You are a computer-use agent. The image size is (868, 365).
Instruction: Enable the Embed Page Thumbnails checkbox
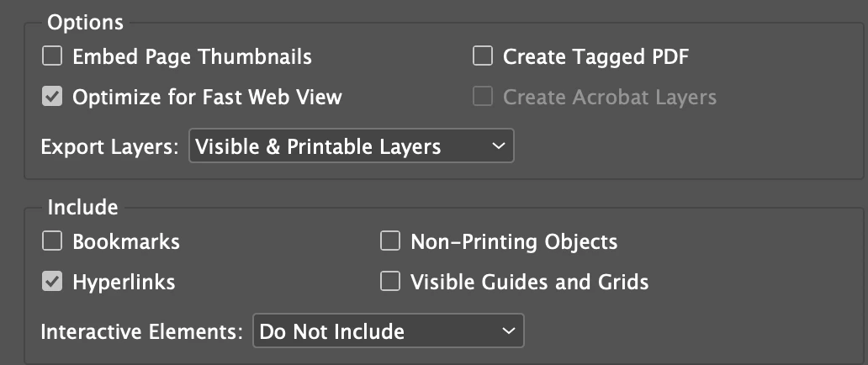pos(52,57)
